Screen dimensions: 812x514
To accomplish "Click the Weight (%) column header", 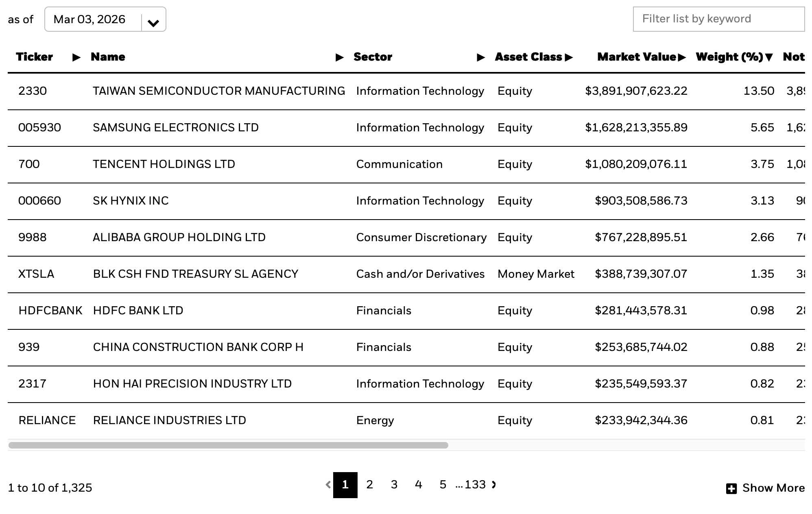I will pyautogui.click(x=729, y=57).
